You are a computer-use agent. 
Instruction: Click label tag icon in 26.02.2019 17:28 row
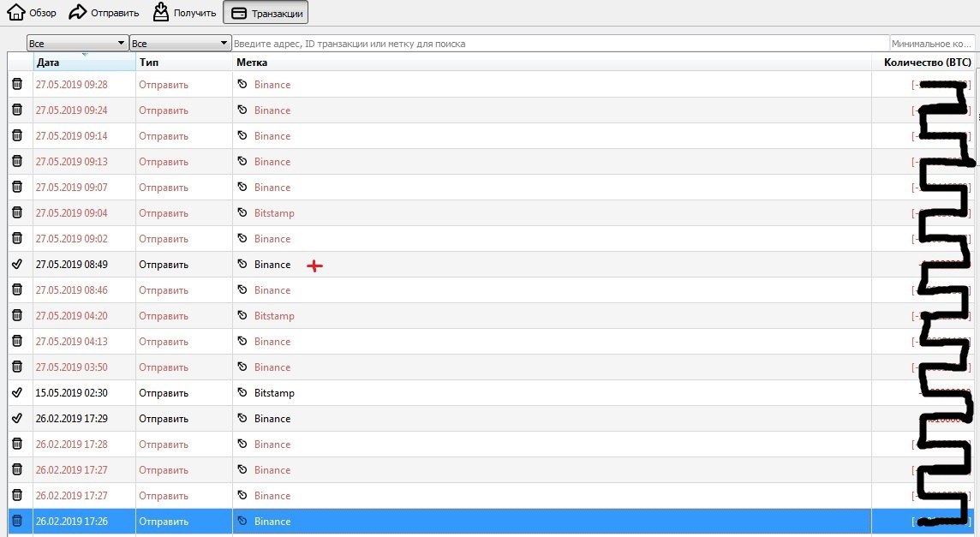[x=242, y=444]
